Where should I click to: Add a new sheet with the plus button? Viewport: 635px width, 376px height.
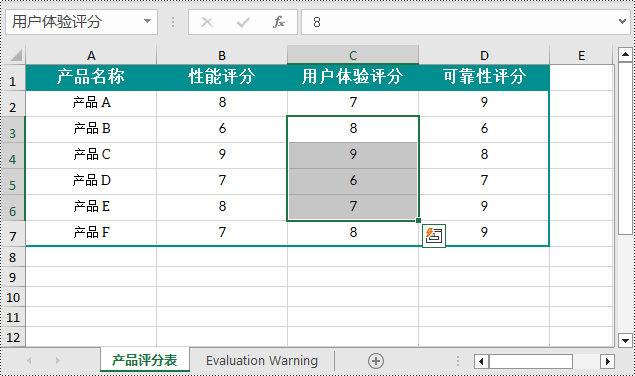tap(376, 361)
